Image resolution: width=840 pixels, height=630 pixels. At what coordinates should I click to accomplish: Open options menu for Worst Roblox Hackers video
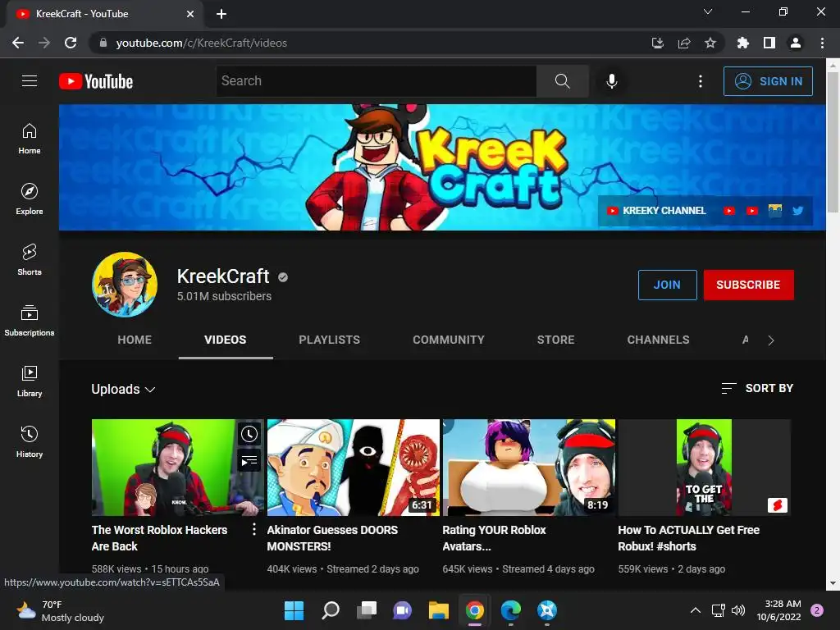point(254,529)
